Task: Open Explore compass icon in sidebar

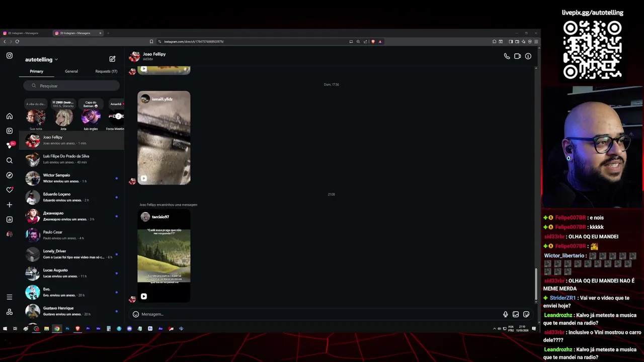Action: tap(9, 175)
